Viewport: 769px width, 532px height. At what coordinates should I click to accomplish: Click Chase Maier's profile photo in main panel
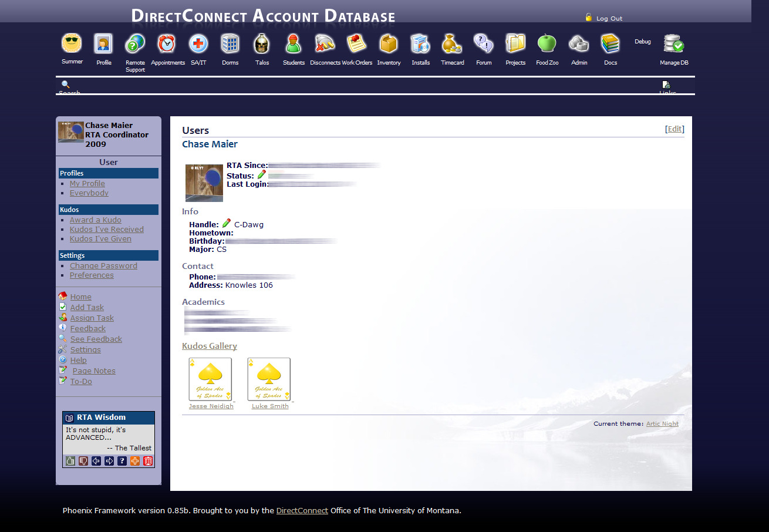[204, 183]
